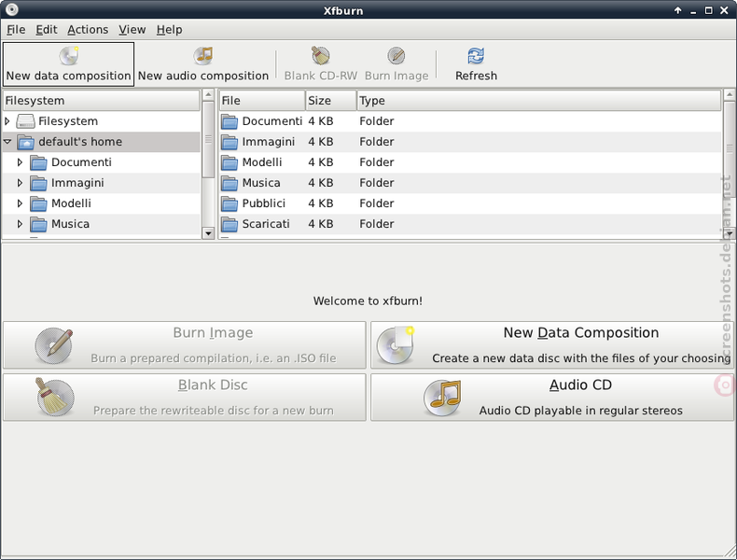Image resolution: width=737 pixels, height=560 pixels.
Task: Click file list vertical scrollbar thumb
Action: click(x=730, y=148)
